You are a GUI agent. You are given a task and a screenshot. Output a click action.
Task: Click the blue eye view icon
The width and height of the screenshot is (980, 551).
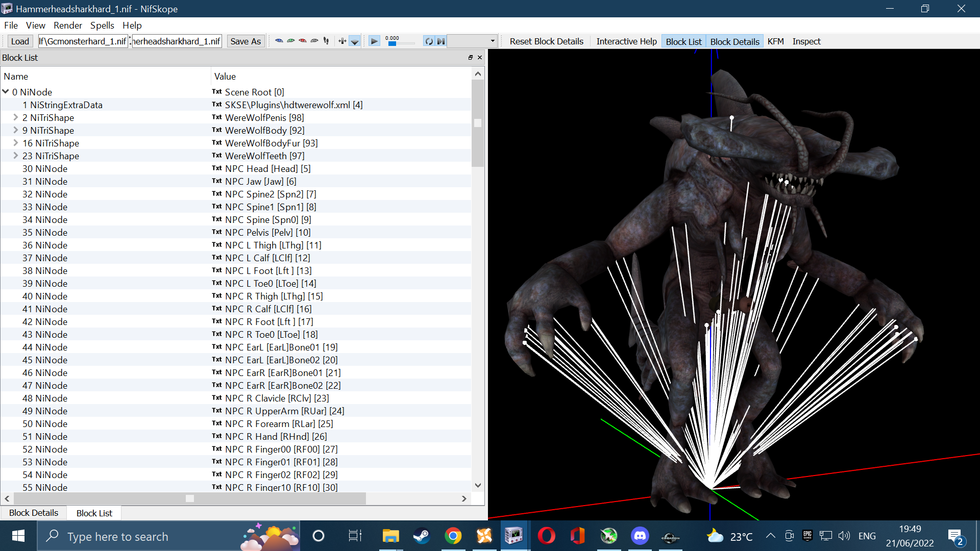[x=279, y=41]
